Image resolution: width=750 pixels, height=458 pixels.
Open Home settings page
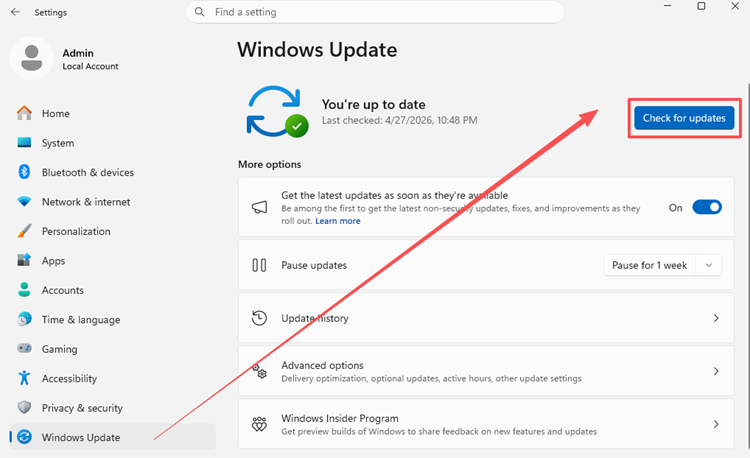pos(112,113)
